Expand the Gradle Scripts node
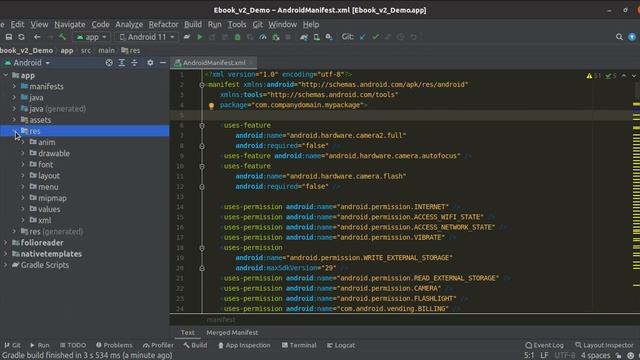640x360 pixels. (5, 265)
